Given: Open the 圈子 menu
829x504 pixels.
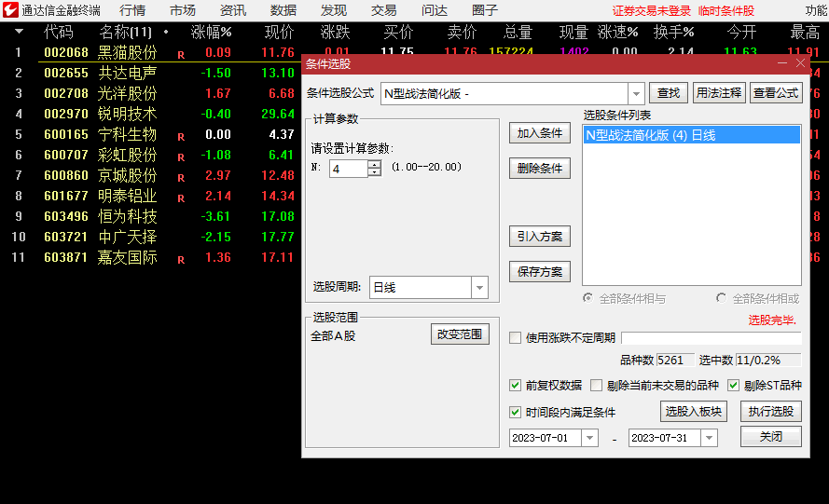Looking at the screenshot, I should (x=485, y=10).
